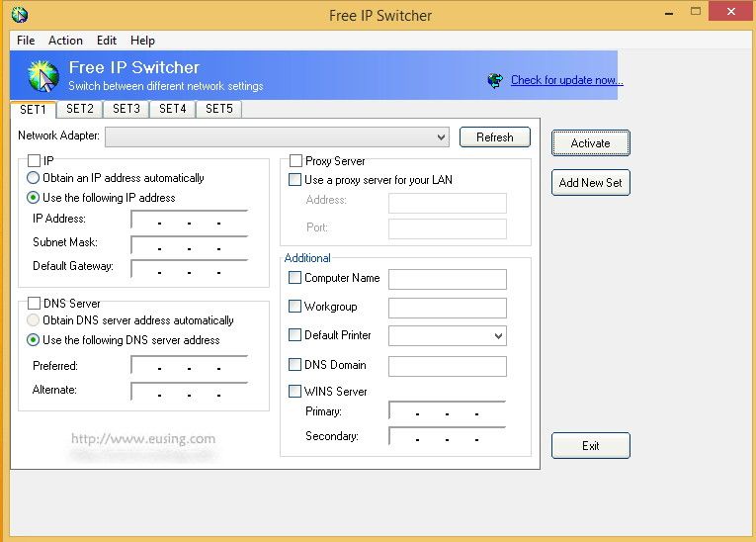Enable the IP checkbox
This screenshot has width=756, height=542.
click(34, 160)
